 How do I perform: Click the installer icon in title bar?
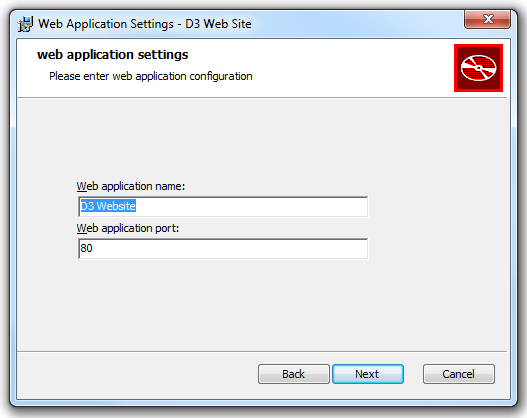click(25, 24)
